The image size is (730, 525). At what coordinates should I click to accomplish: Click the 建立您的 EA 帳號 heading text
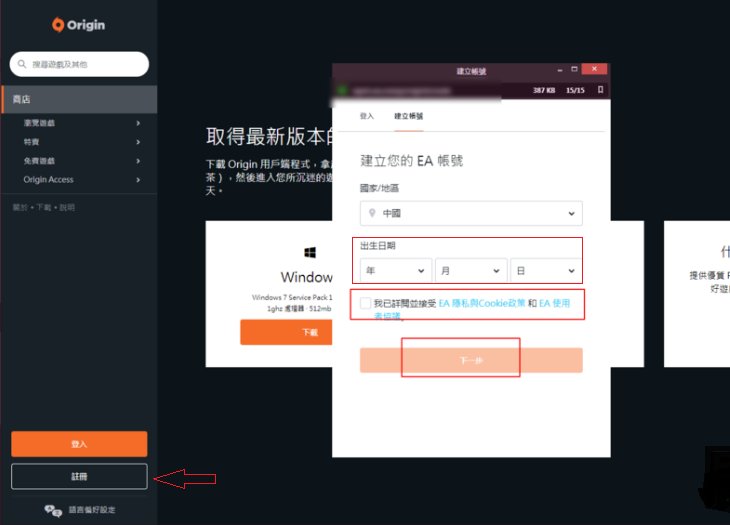tap(412, 161)
